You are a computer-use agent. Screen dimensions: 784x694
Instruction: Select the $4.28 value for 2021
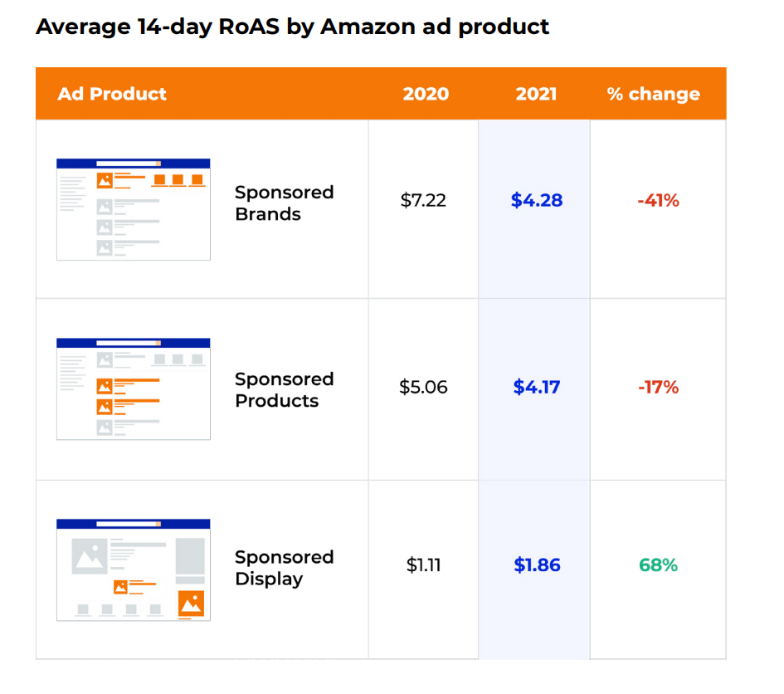(x=537, y=200)
